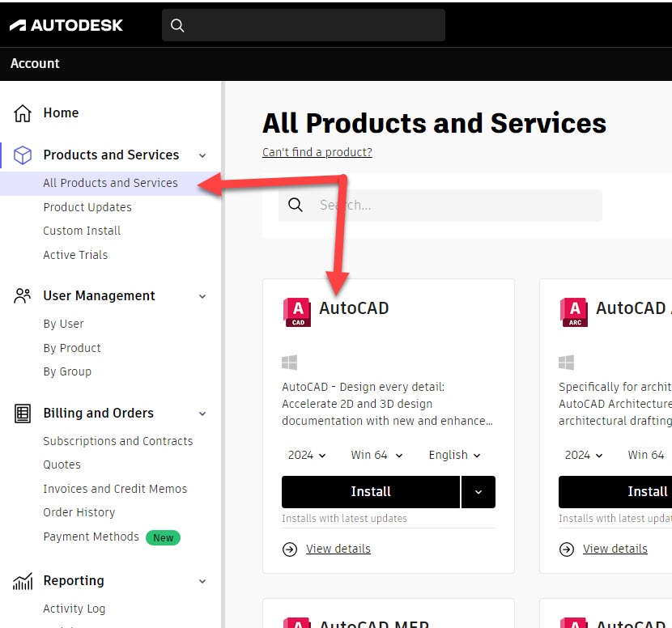
Task: Click the AutoCAD MEP product title
Action: (x=374, y=623)
